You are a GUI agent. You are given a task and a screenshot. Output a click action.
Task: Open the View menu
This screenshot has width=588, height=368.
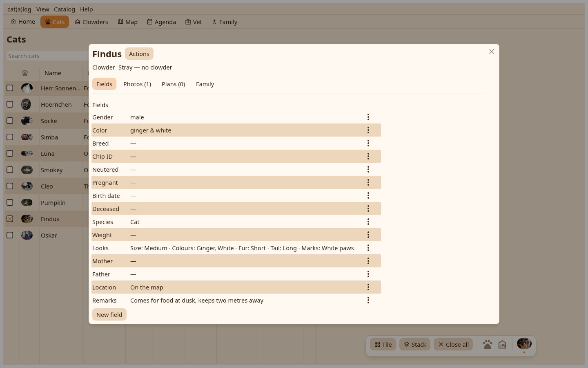tap(42, 9)
